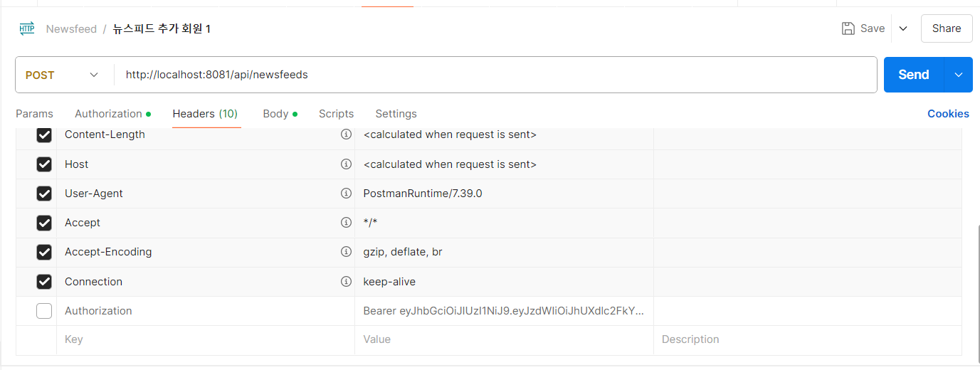Expand Send button options arrow
The width and height of the screenshot is (980, 370).
[x=958, y=75]
